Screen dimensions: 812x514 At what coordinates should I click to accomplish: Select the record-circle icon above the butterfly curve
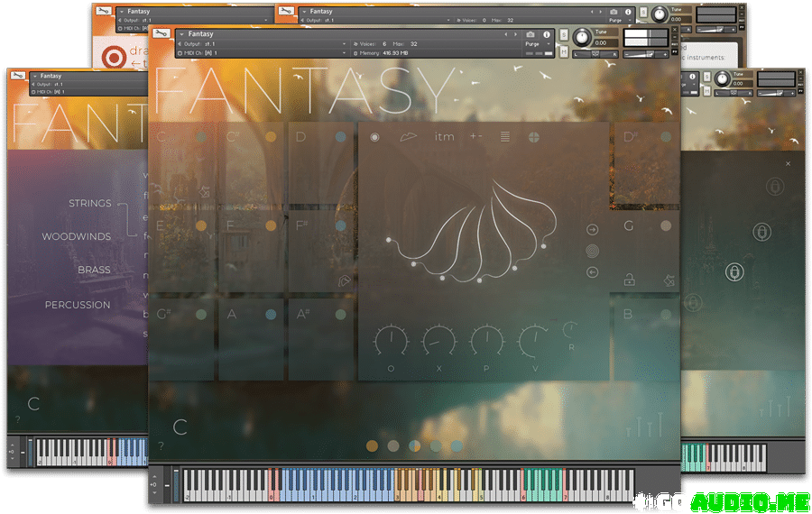(x=374, y=137)
